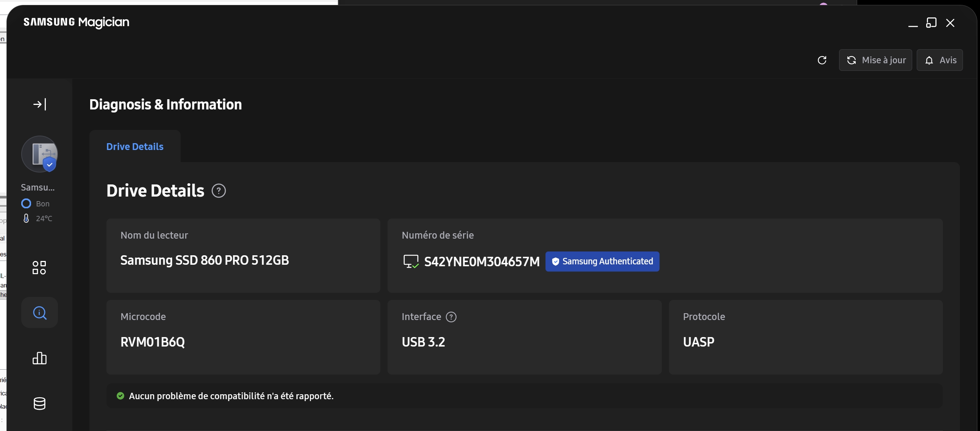Switch to Drive Details tab
Viewport: 980px width, 431px height.
coord(135,147)
